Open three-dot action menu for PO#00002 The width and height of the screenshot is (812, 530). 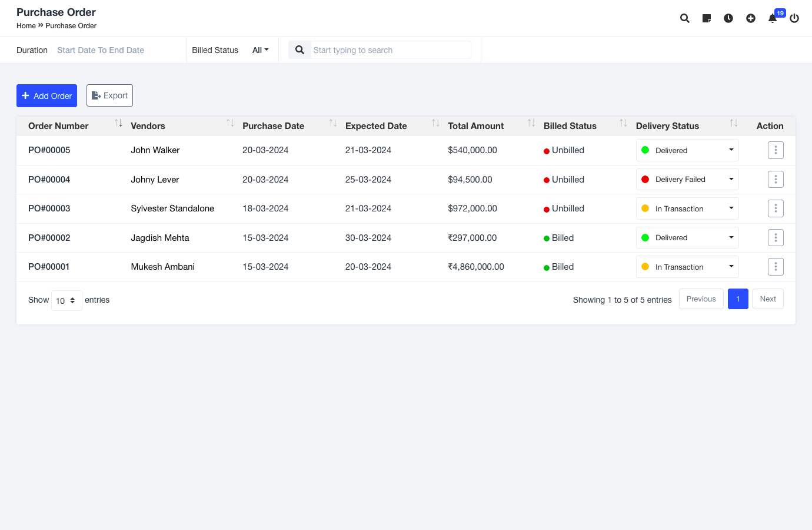[x=776, y=238]
